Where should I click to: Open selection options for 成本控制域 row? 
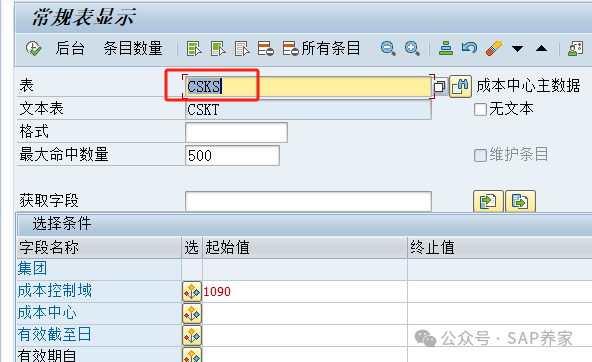coord(192,291)
